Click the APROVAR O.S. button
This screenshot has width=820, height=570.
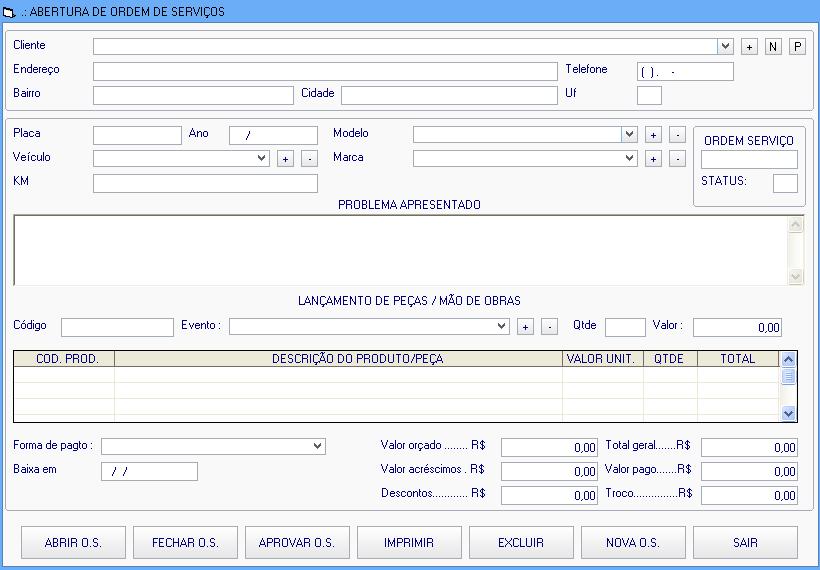click(x=297, y=543)
